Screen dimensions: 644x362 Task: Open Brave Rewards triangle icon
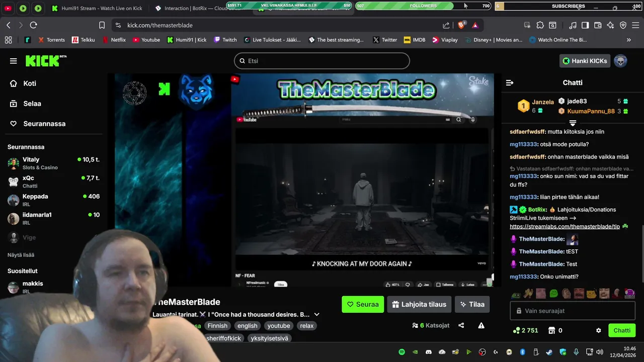(475, 25)
